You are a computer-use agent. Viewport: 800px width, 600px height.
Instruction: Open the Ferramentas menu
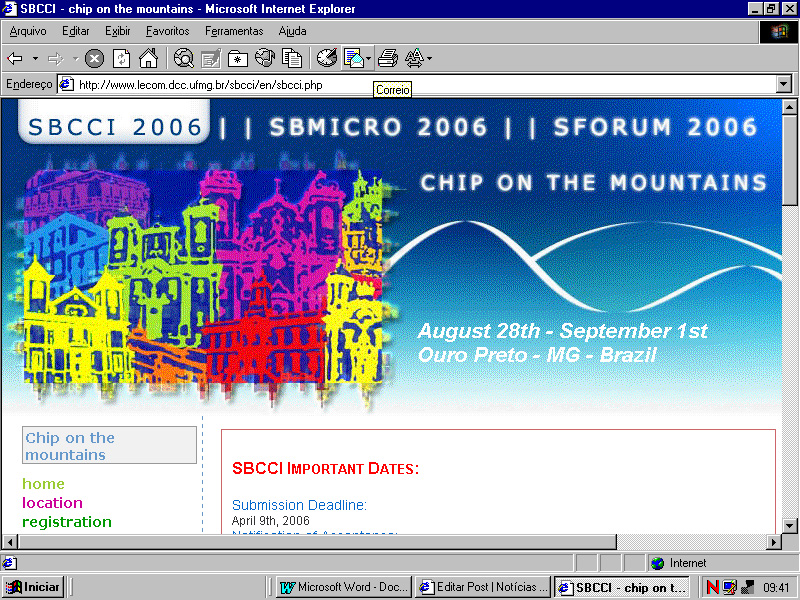coord(234,31)
